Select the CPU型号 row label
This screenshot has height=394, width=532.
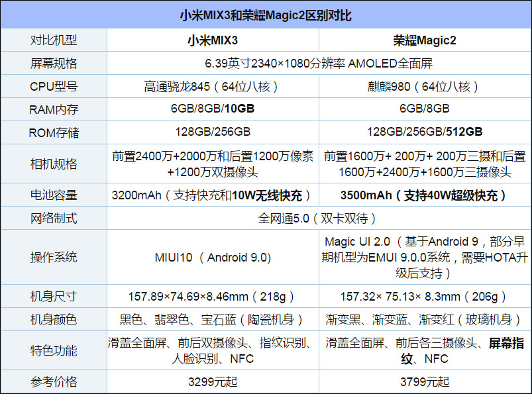point(54,87)
